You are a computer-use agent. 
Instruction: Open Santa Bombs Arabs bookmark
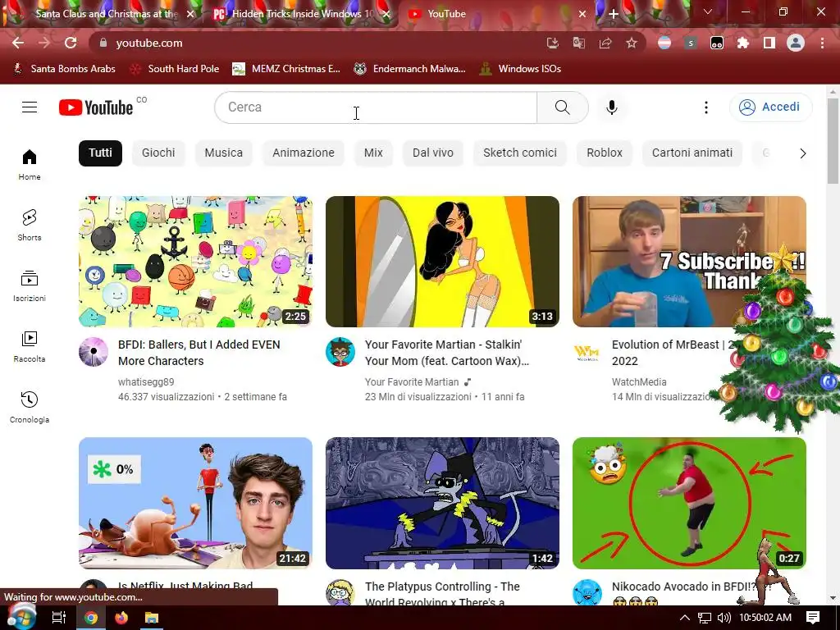[64, 69]
